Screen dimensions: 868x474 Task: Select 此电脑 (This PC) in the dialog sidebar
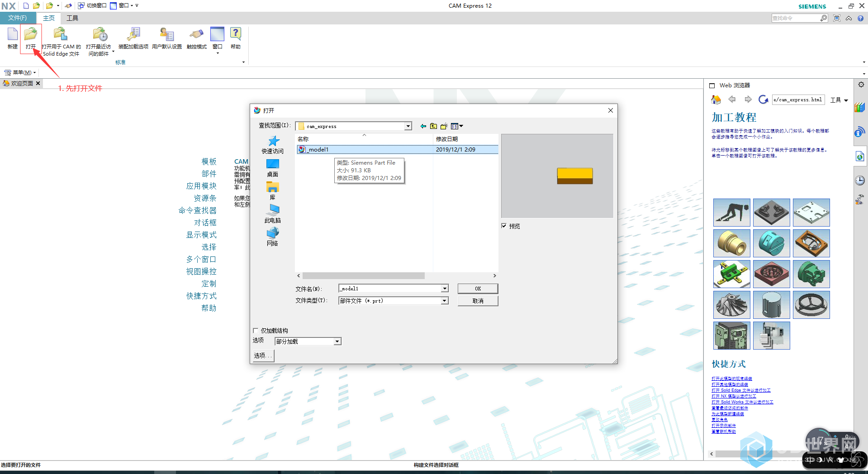click(273, 214)
